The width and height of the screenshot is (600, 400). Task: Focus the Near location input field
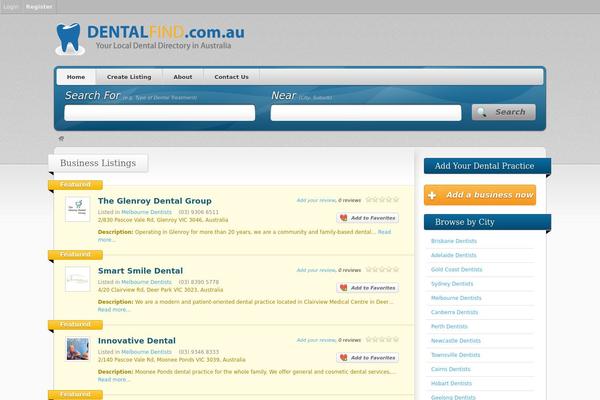coord(366,113)
